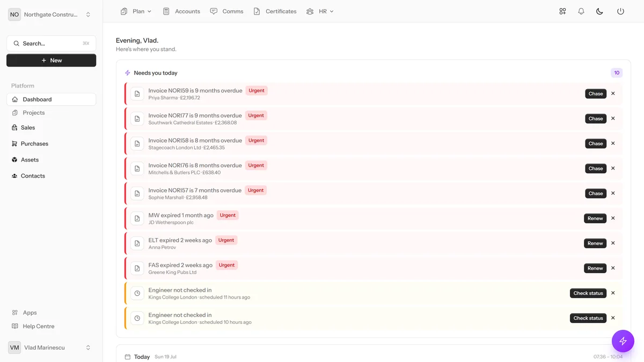Dismiss the invoice NORI77 alert
Screen dimensions: 644x362
click(613, 119)
